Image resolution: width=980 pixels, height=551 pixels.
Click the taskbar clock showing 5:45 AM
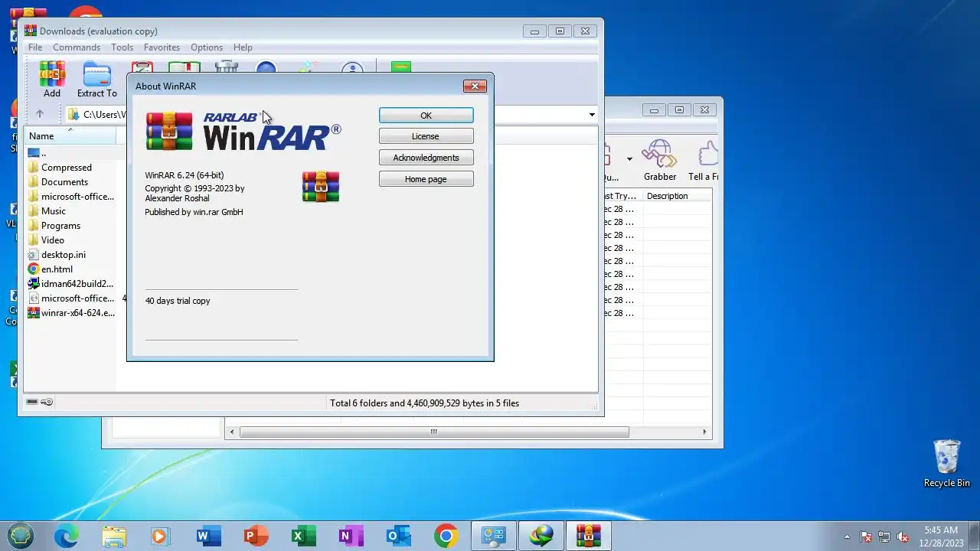click(x=941, y=536)
